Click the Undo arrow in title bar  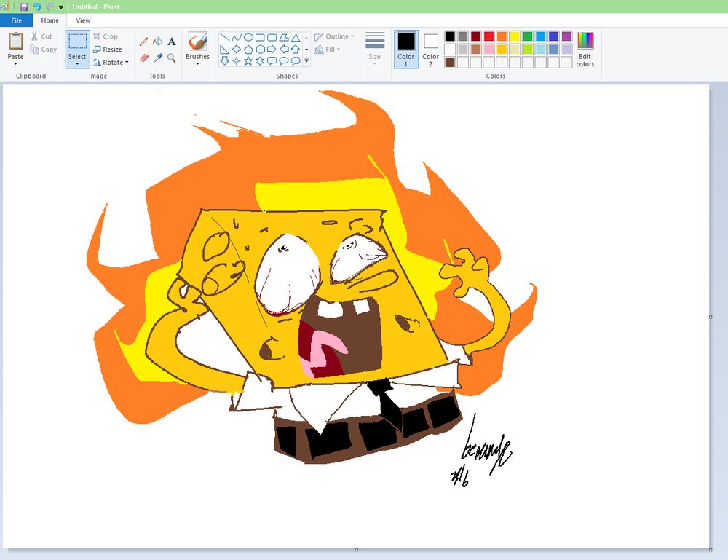37,7
